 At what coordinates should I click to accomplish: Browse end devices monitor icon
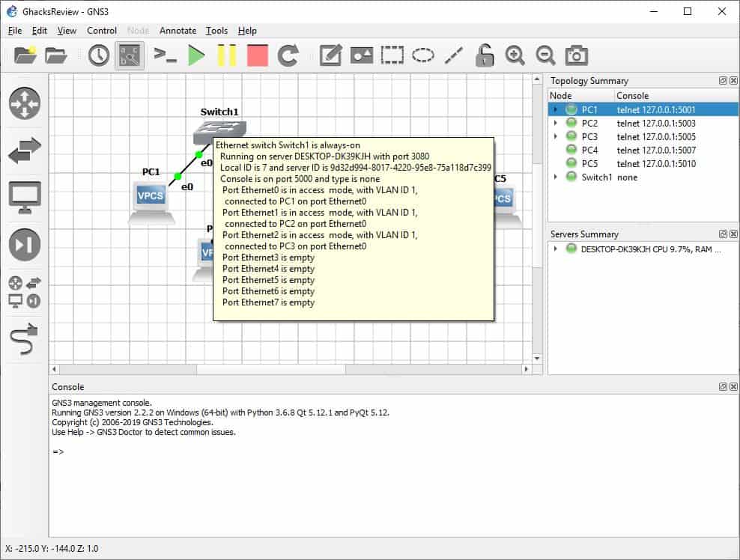(25, 197)
